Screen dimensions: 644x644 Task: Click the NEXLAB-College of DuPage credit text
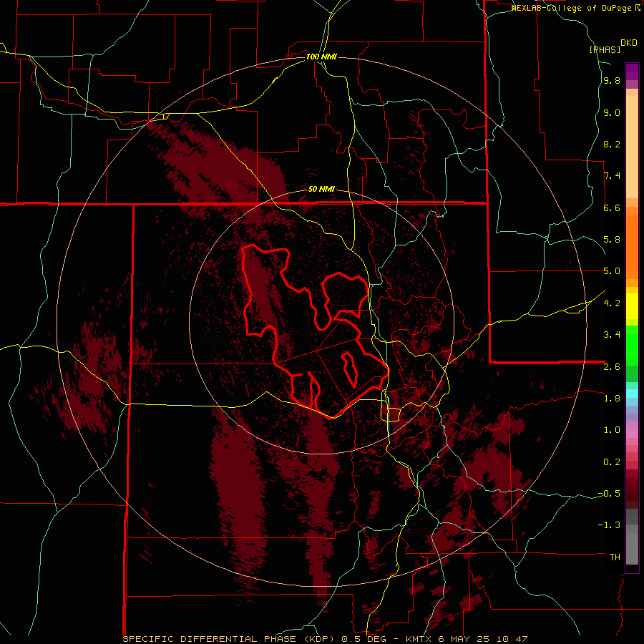(x=576, y=8)
